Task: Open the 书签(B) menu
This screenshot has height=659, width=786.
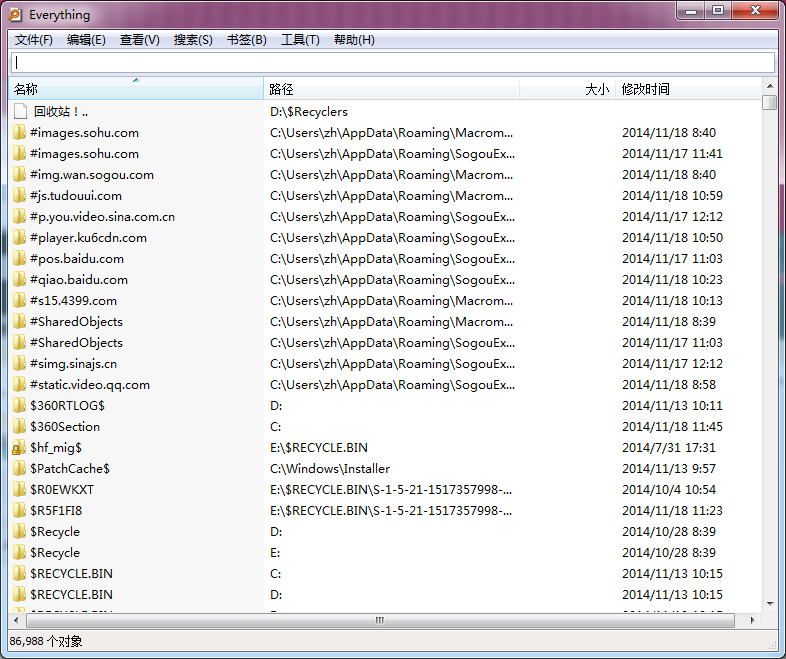Action: pos(247,40)
